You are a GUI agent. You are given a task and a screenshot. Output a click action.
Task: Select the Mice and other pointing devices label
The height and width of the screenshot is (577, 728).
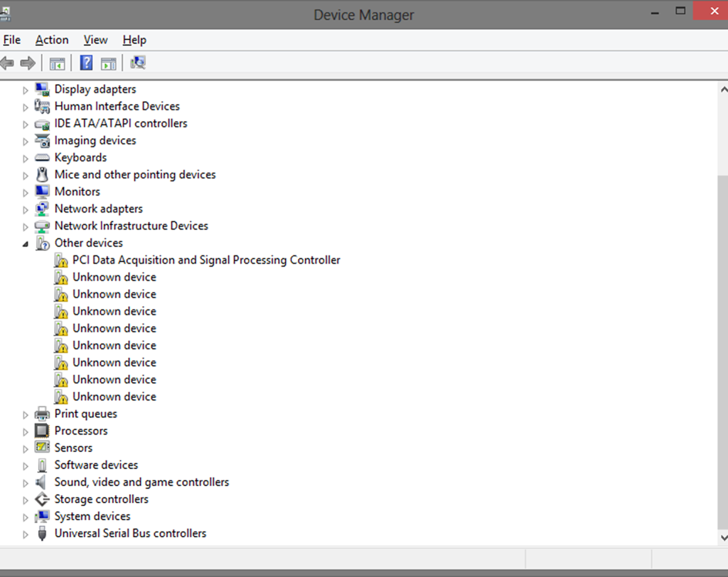pyautogui.click(x=135, y=175)
